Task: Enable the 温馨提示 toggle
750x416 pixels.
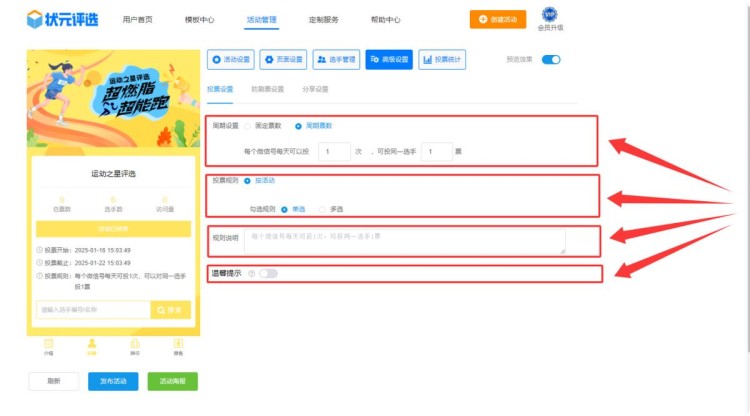Action: pos(268,273)
